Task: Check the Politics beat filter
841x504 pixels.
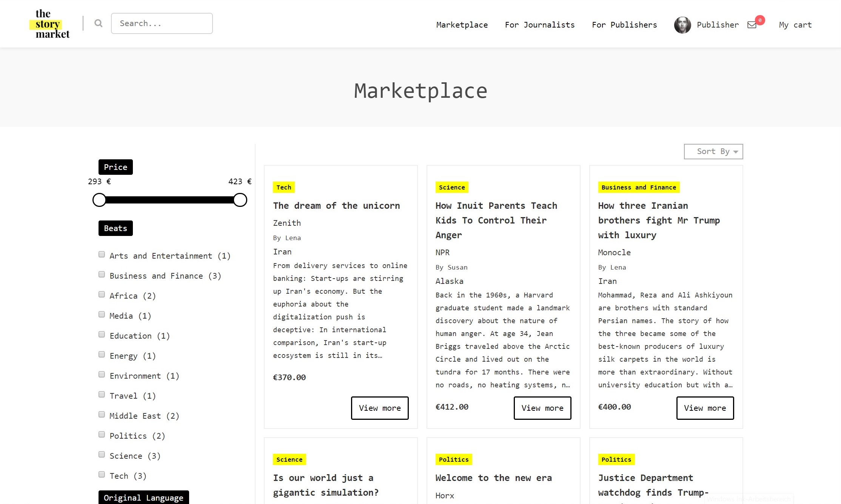Action: 102,435
